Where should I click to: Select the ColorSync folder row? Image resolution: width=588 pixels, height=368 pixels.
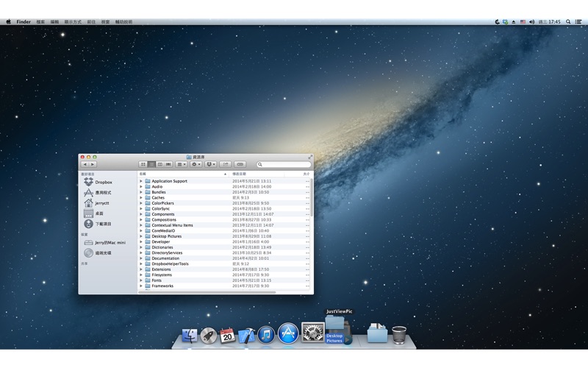(224, 209)
